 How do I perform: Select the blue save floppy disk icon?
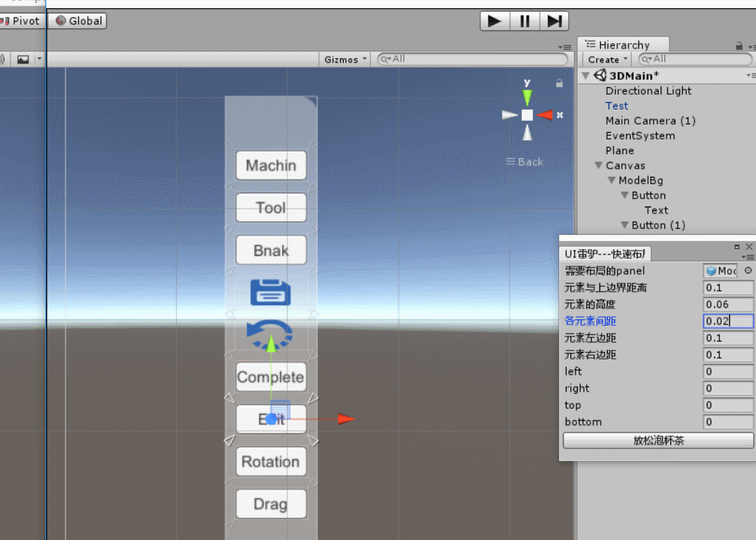coord(271,292)
